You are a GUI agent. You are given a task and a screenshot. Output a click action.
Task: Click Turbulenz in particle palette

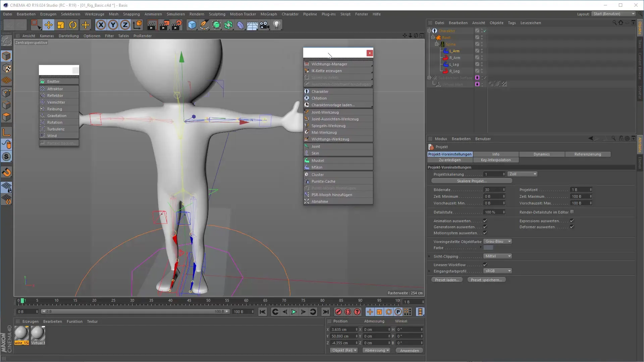point(59,129)
